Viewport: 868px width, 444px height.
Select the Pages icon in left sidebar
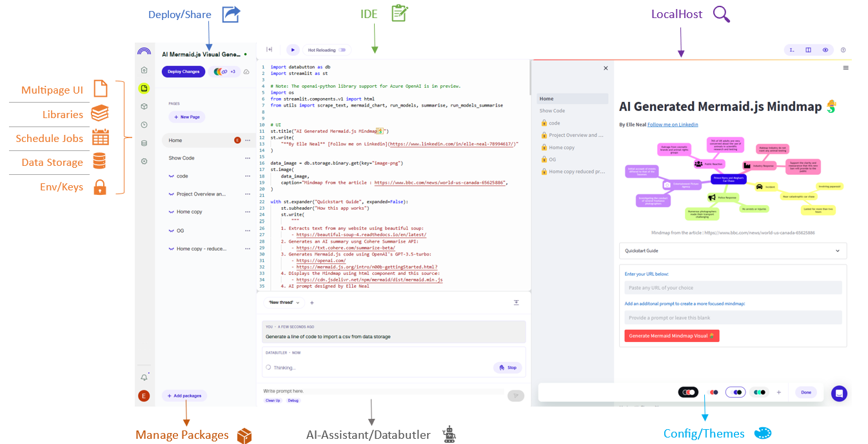click(x=144, y=88)
